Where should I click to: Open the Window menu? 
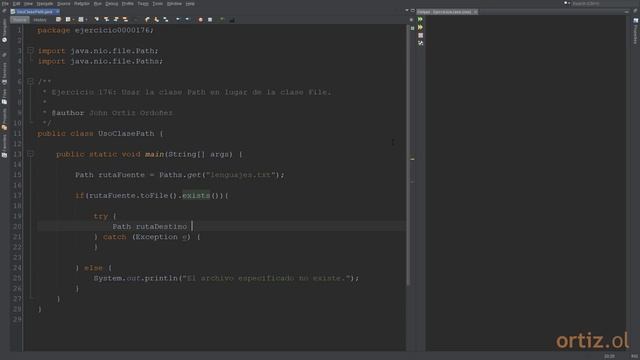174,4
